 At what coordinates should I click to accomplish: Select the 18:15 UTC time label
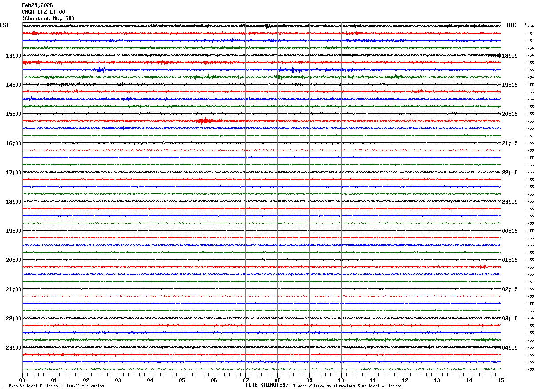[x=510, y=56]
